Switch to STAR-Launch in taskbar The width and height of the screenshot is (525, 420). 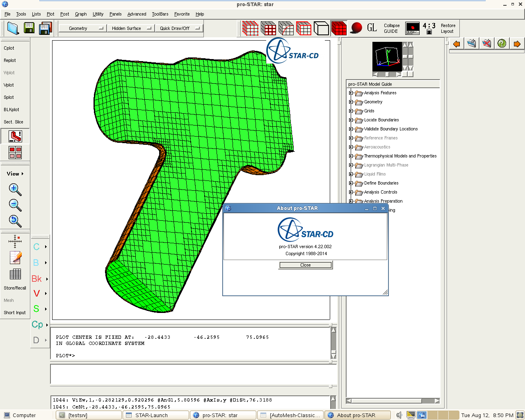point(156,415)
